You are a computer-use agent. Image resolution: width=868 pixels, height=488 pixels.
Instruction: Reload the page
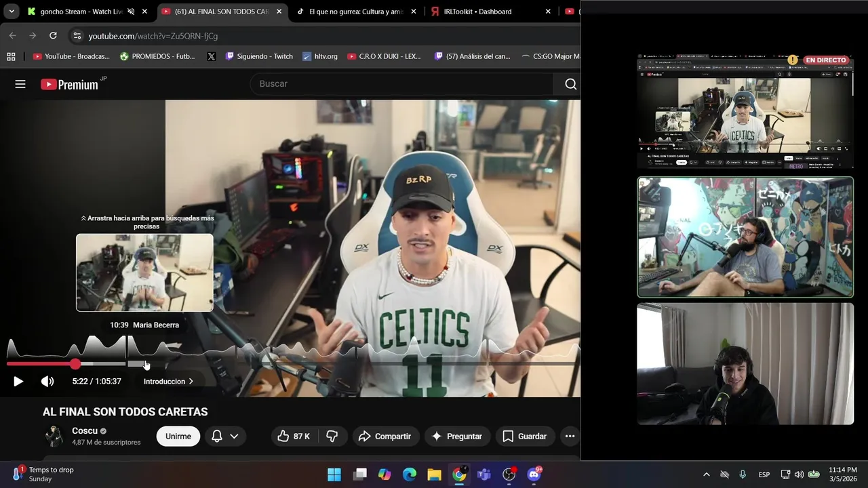click(x=53, y=35)
